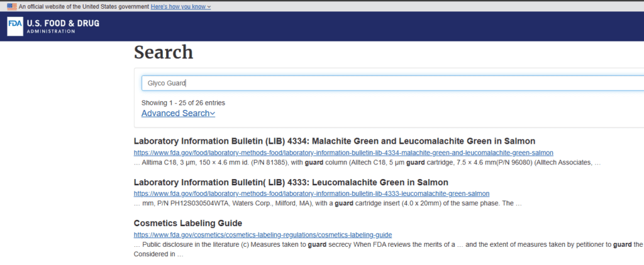Expand "Here's how you know" disclosure
This screenshot has width=644, height=265.
click(x=180, y=6)
